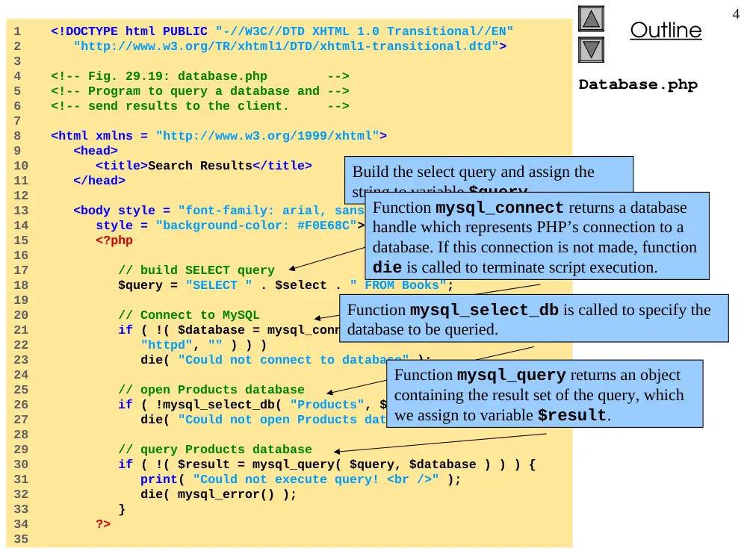The height and width of the screenshot is (560, 747).
Task: Click the callout describing function mysql_connect
Action: pyautogui.click(x=537, y=236)
